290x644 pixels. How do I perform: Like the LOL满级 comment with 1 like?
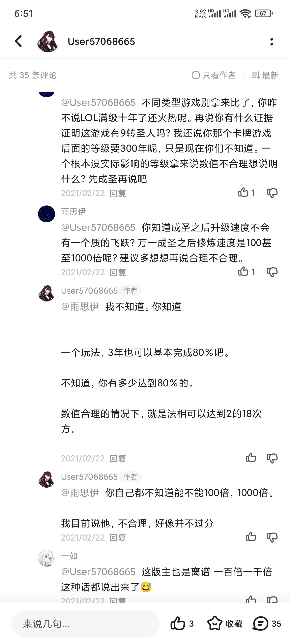(243, 193)
